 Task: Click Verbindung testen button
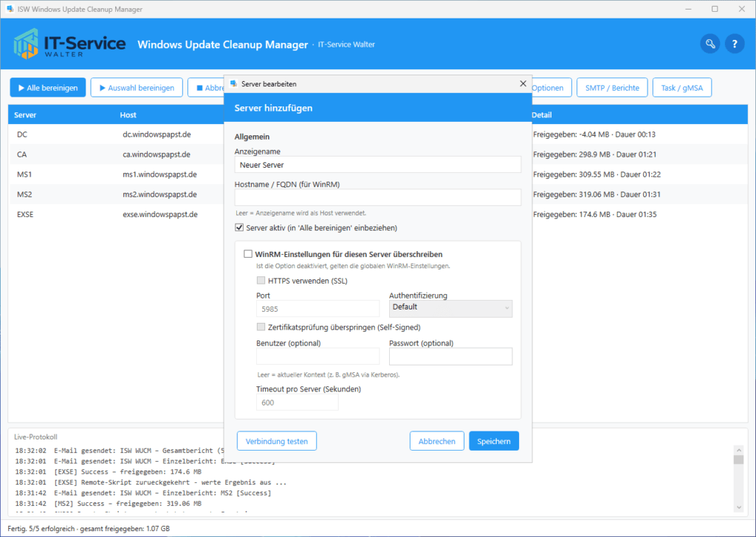[x=277, y=441]
